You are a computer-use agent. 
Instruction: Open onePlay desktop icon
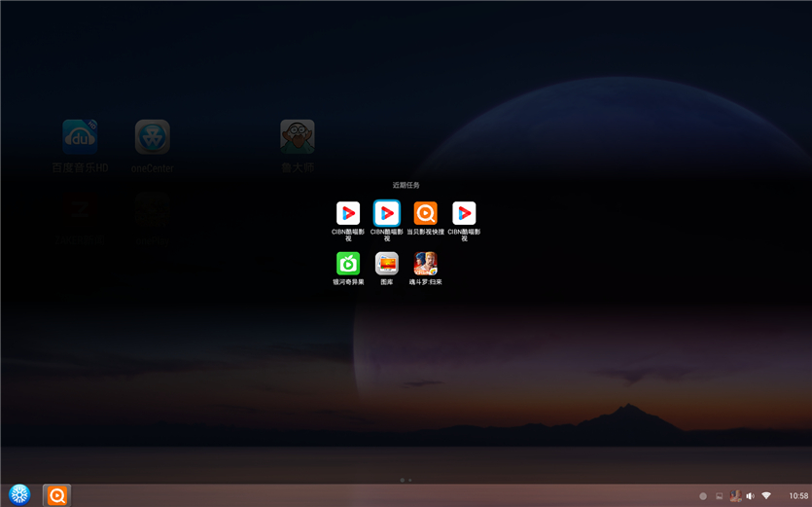click(x=153, y=209)
